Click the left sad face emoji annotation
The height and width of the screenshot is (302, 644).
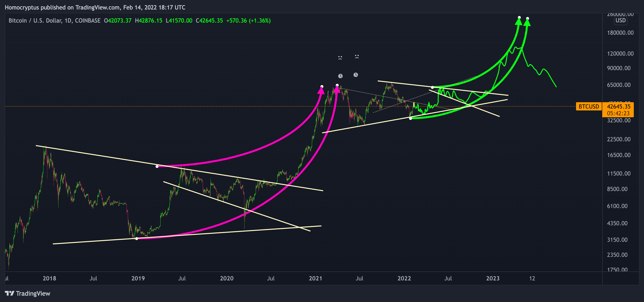tap(340, 58)
